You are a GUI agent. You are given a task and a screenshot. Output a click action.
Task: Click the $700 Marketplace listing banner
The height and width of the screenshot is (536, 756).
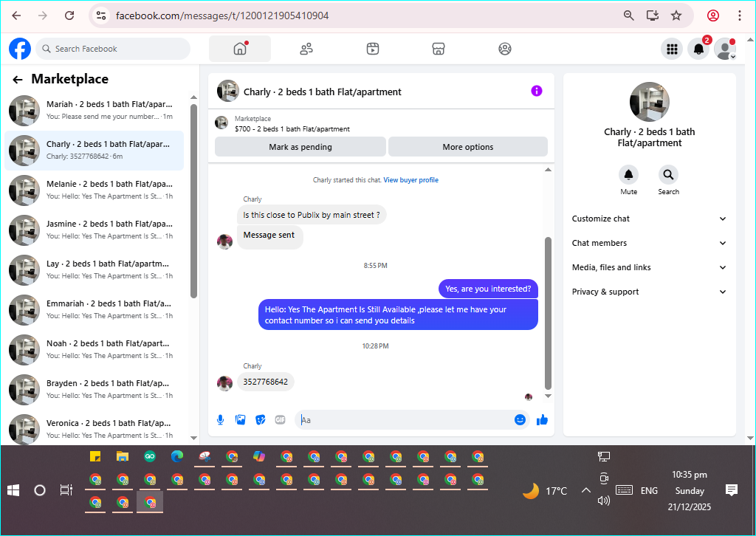(381, 124)
